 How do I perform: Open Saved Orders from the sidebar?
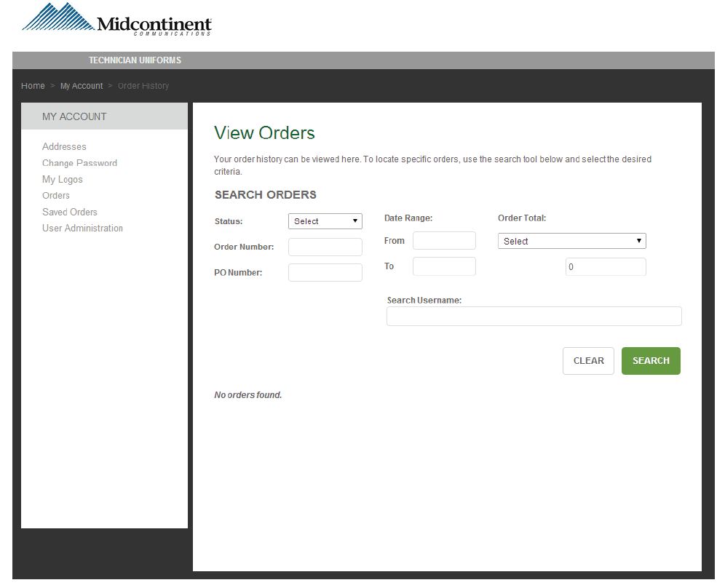tap(70, 212)
